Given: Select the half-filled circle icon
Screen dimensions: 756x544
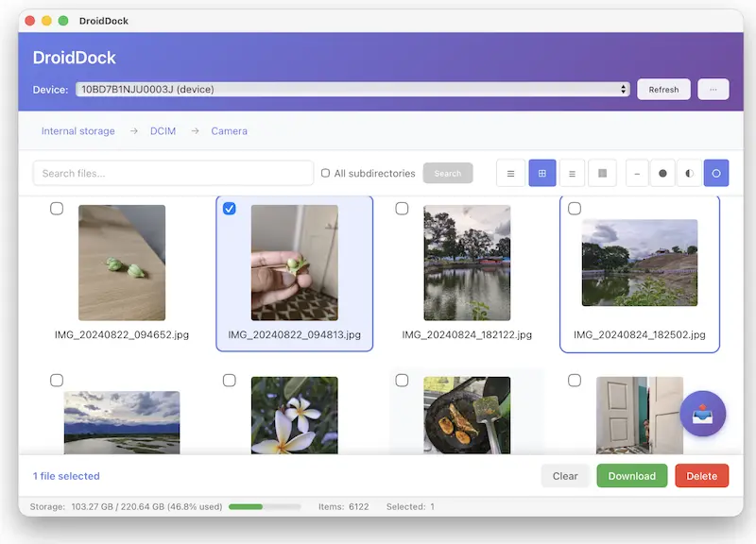Looking at the screenshot, I should (x=689, y=173).
